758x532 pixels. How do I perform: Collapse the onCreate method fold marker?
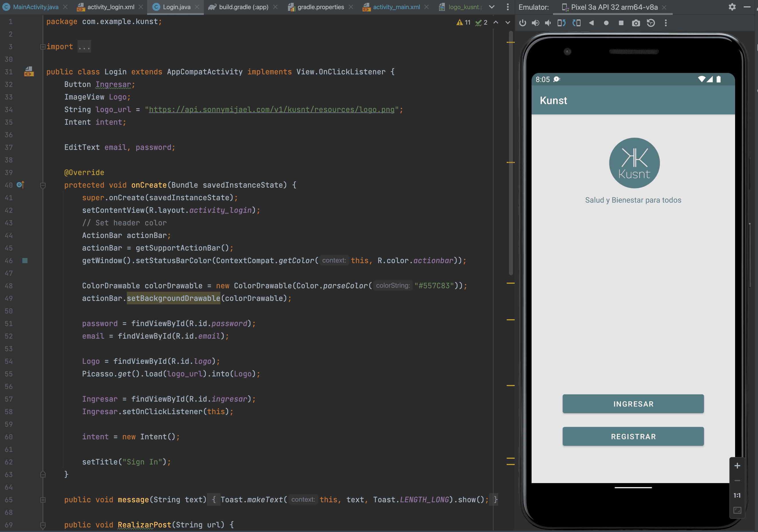pos(43,185)
